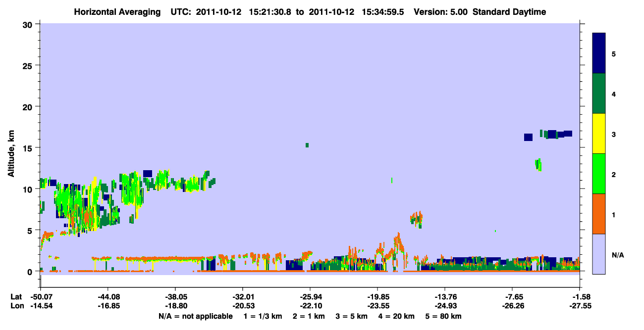Click the '5' altitude tick label
644x330 pixels.
(x=31, y=231)
